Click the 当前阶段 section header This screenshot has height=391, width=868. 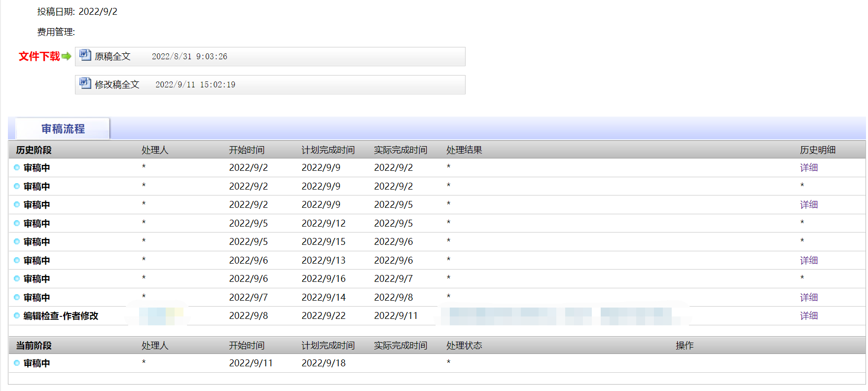point(34,345)
